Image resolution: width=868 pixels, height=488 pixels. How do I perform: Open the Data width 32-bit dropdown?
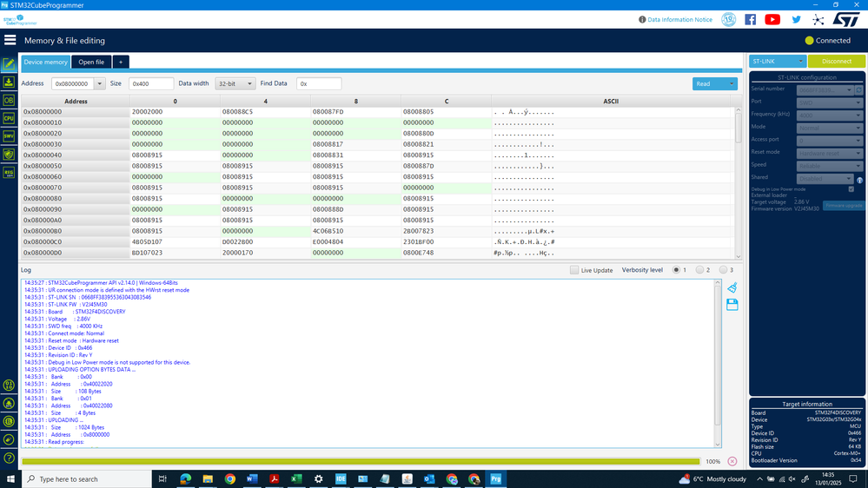(x=235, y=84)
